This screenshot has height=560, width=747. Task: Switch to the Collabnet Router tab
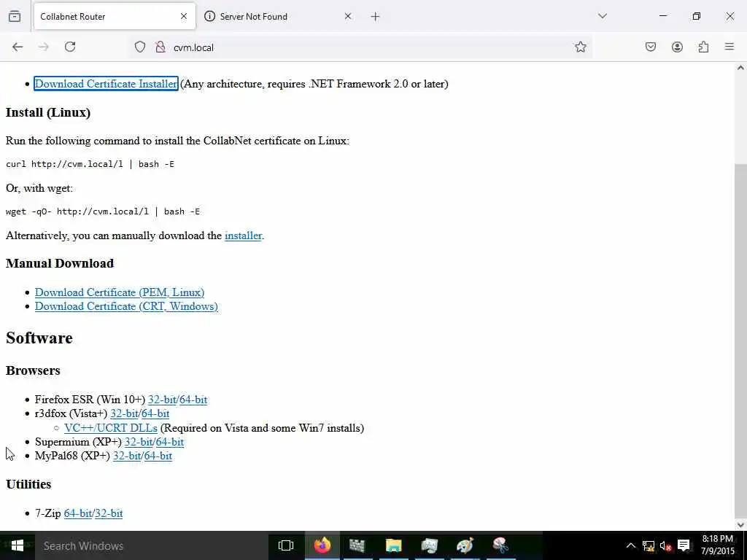click(x=115, y=17)
